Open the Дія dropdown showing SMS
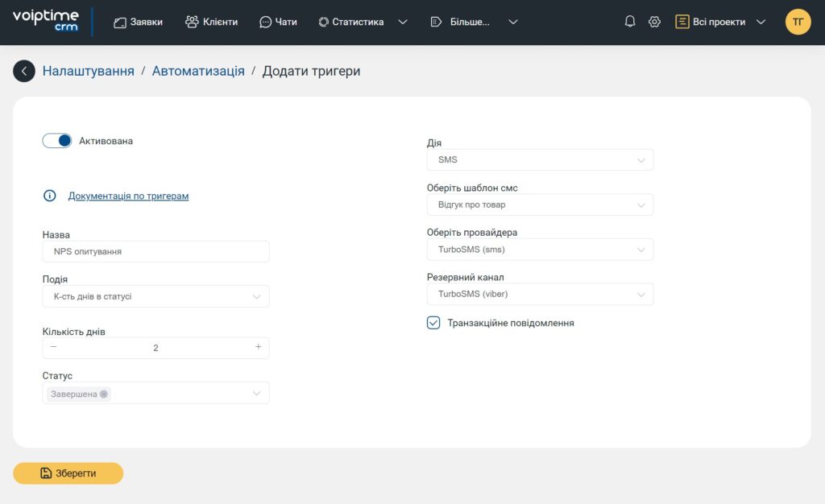Image resolution: width=825 pixels, height=504 pixels. 540,159
